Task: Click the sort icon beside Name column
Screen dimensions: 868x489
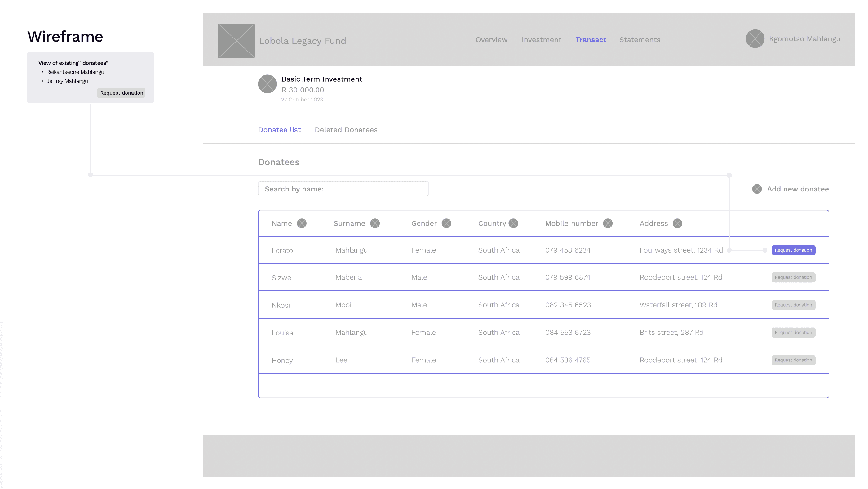Action: coord(302,223)
